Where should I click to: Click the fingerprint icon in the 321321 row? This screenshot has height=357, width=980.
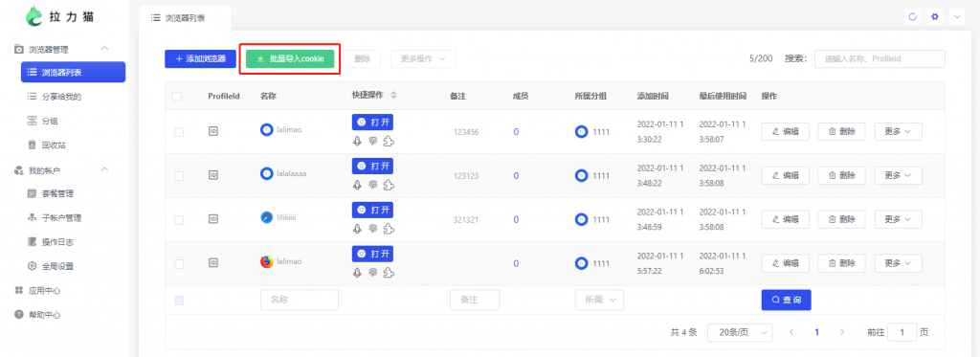372,228
